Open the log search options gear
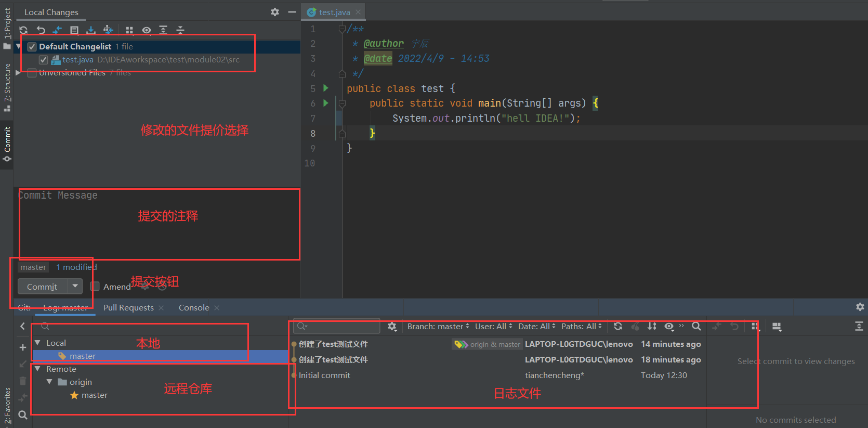868x428 pixels. [x=392, y=327]
